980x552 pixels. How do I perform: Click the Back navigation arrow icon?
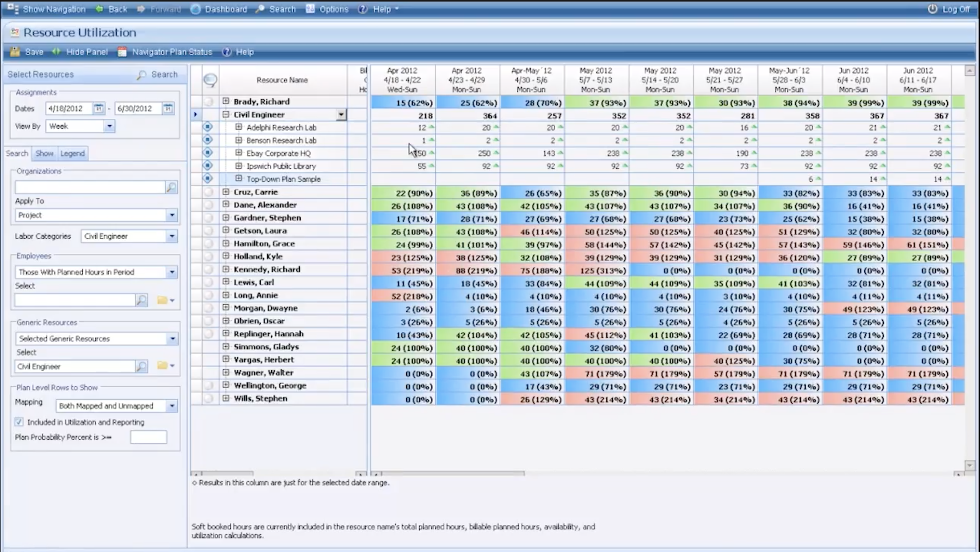click(x=100, y=9)
